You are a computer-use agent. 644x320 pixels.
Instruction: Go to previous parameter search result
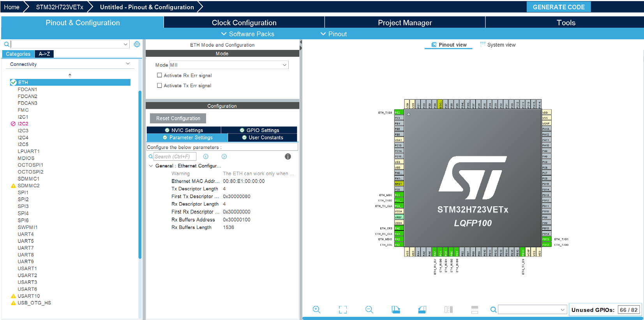[x=206, y=156]
